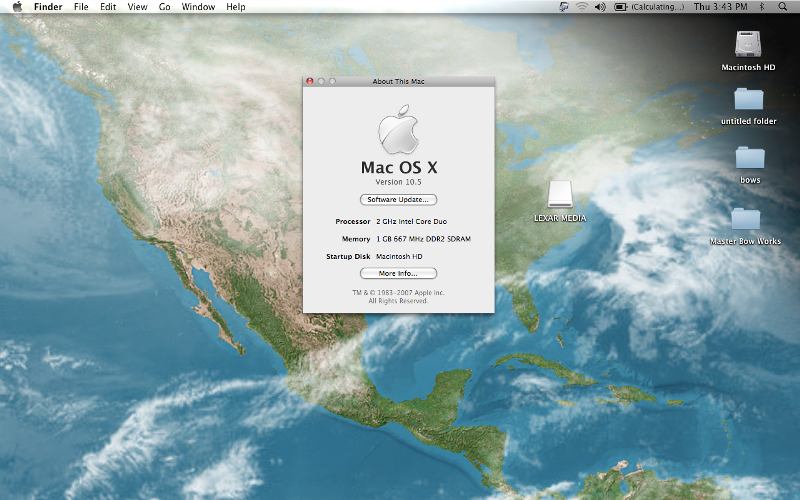Click memory value 1 GB 667 MHz DDR2 SDRAM
Image resolution: width=800 pixels, height=500 pixels.
click(x=423, y=239)
